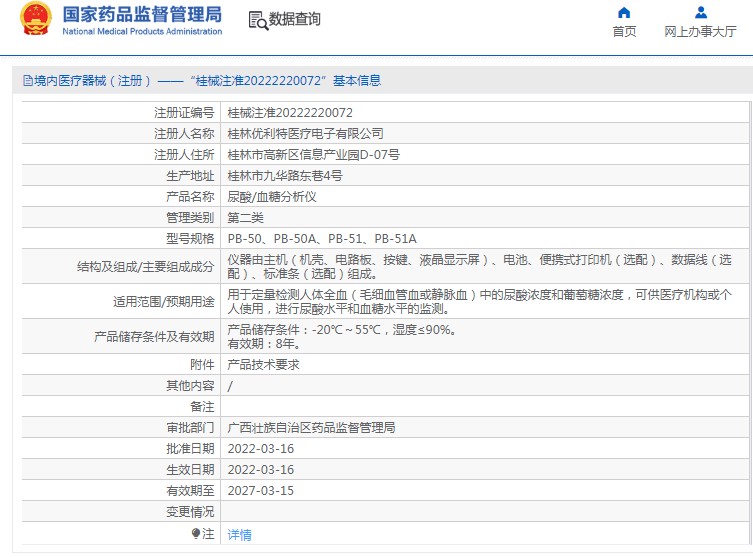Open 网上办事大厅 text link
The image size is (753, 557).
click(x=700, y=32)
